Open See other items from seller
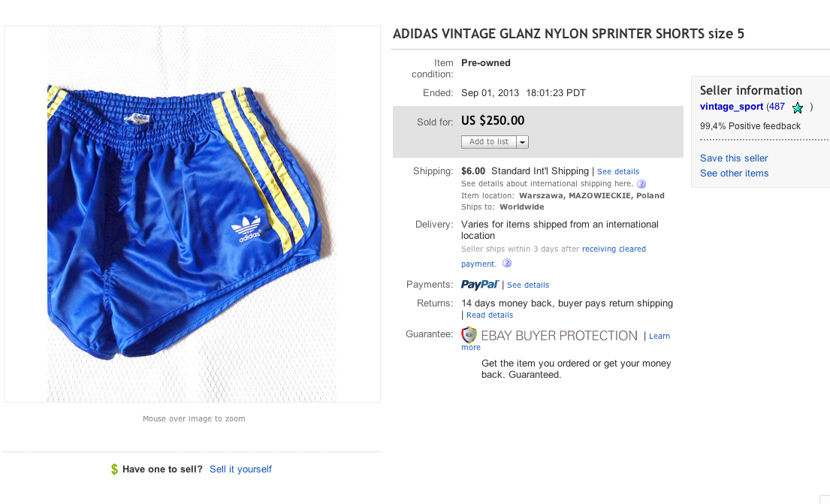Image resolution: width=830 pixels, height=504 pixels. 735,174
